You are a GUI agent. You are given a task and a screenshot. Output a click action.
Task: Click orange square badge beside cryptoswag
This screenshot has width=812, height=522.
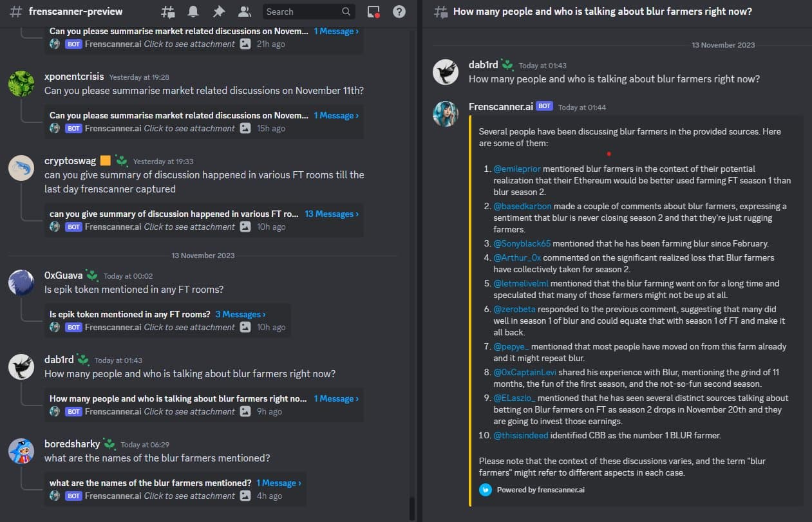[x=106, y=161]
